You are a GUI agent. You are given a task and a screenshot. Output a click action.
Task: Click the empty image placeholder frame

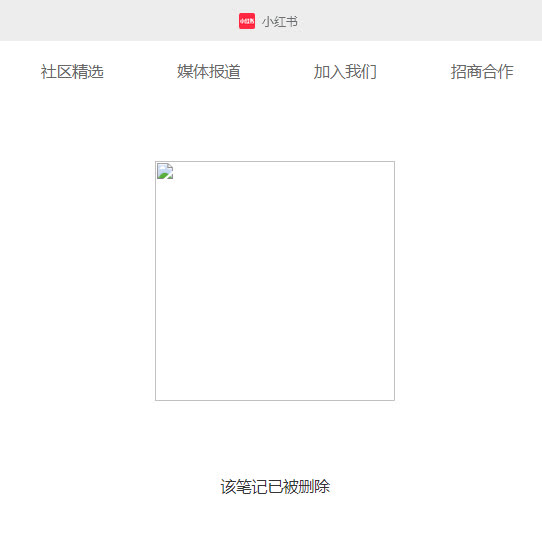pyautogui.click(x=275, y=281)
